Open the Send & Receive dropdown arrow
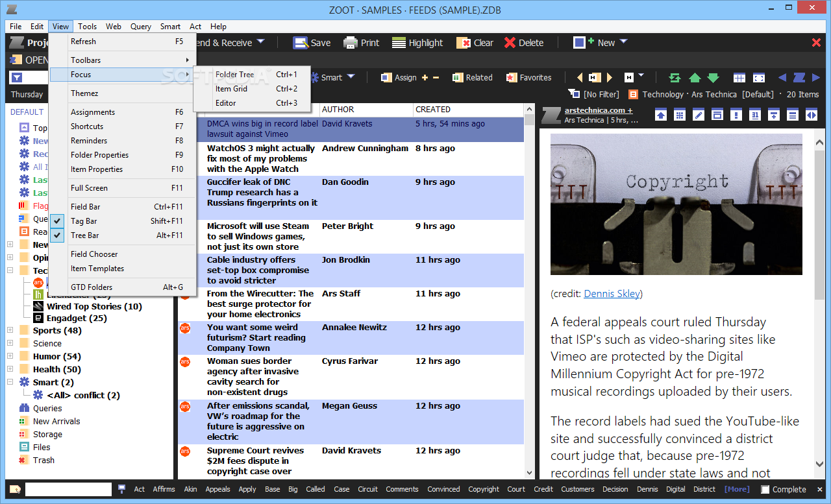The image size is (831, 504). click(x=260, y=42)
